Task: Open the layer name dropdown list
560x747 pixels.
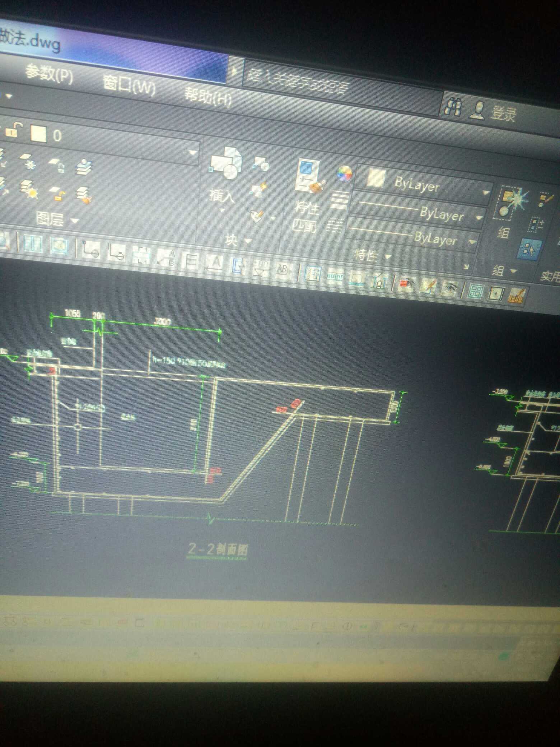Action: [193, 153]
